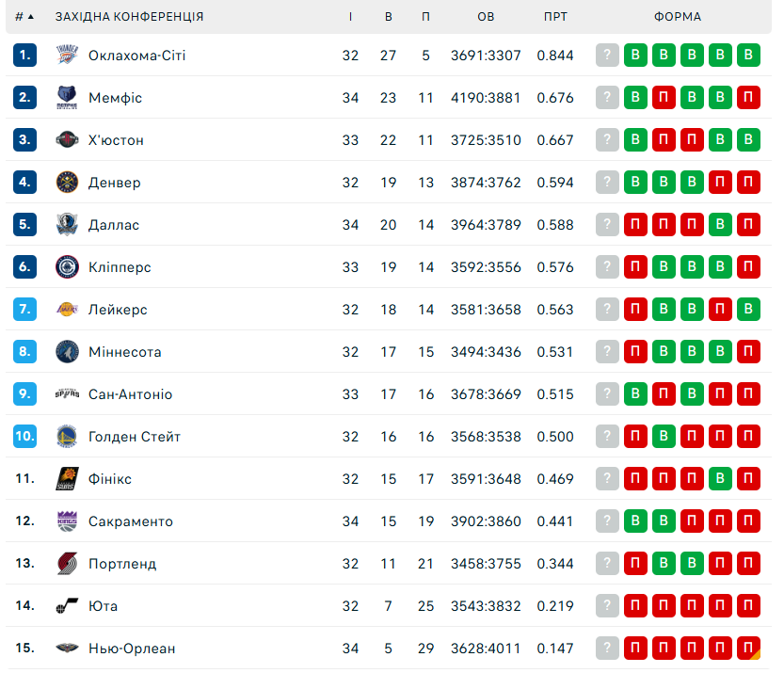Image resolution: width=784 pixels, height=673 pixels.
Task: Sort standings by ПРТ percentage column
Action: click(555, 17)
